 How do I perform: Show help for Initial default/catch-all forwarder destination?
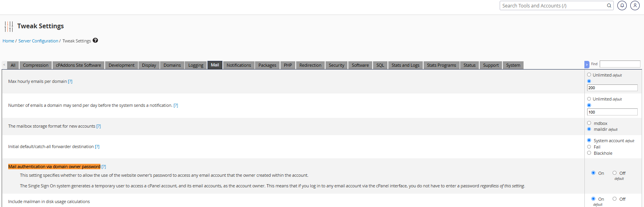[x=97, y=147]
